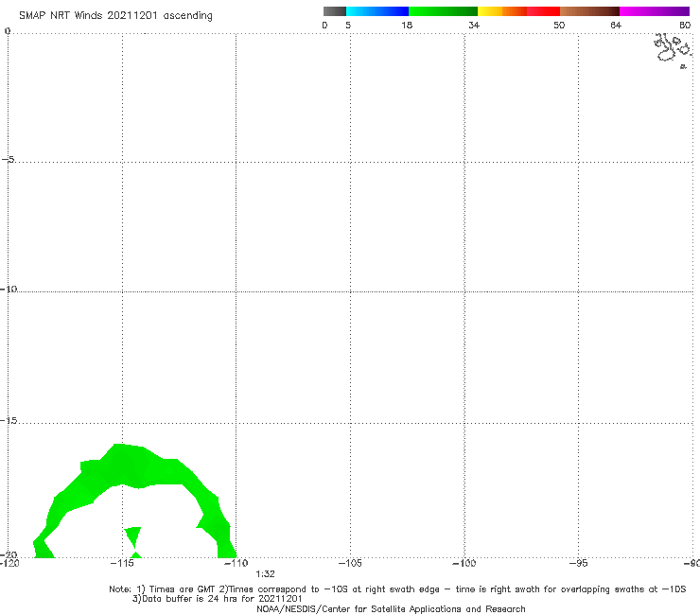
Task: Click the latitude label -15
Action: (x=9, y=420)
